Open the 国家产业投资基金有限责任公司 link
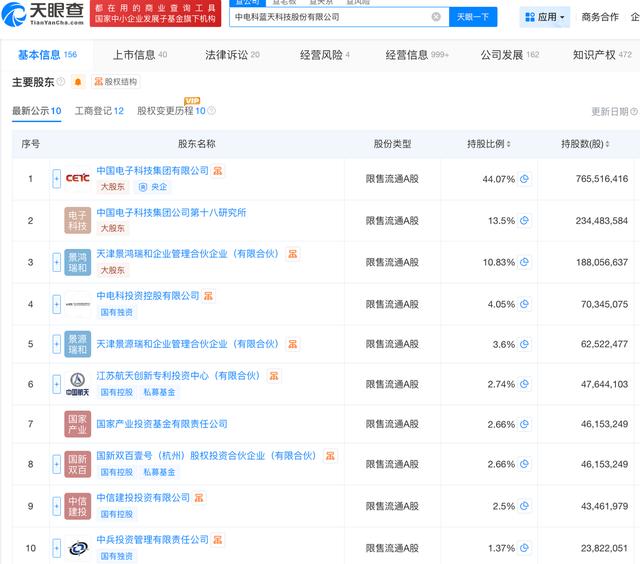Image resolution: width=640 pixels, height=564 pixels. point(162,424)
